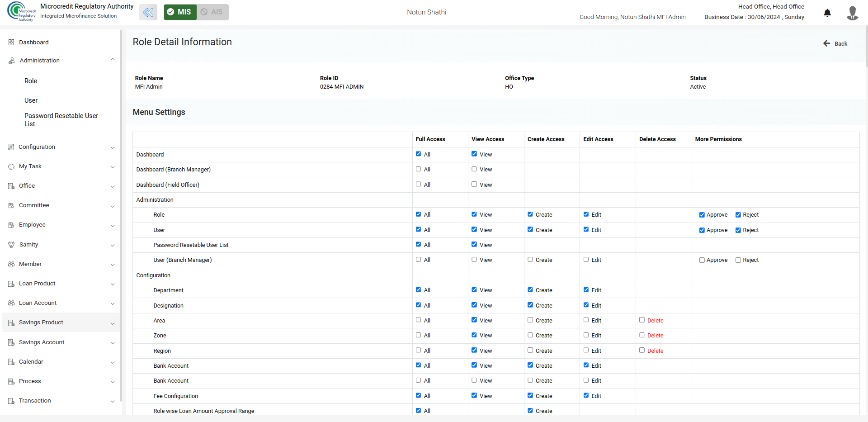Expand the Savings Product chevron
The width and height of the screenshot is (868, 422).
pos(113,323)
